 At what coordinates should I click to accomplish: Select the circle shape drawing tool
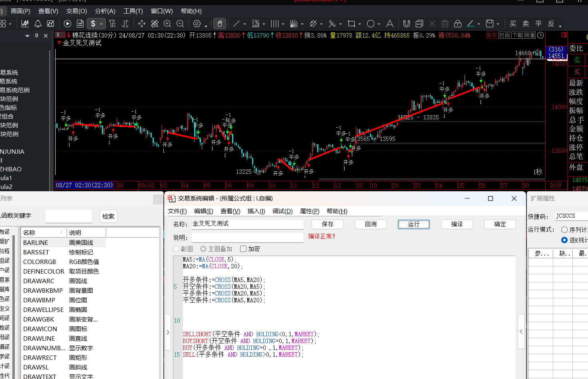click(371, 24)
